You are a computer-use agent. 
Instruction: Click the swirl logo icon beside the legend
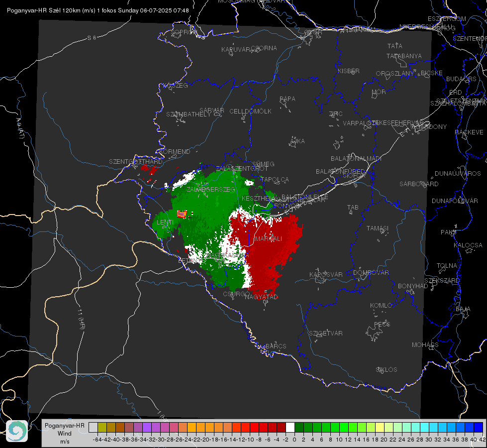[x=17, y=431]
